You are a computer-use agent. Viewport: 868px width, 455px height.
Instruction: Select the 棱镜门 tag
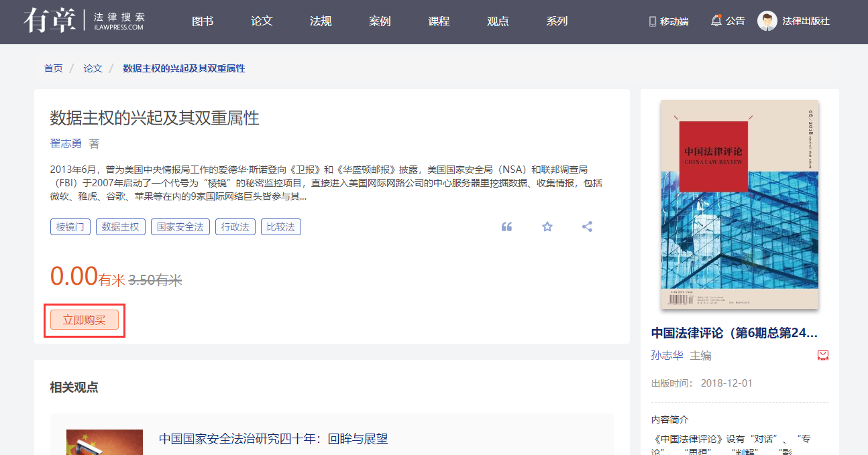(70, 226)
